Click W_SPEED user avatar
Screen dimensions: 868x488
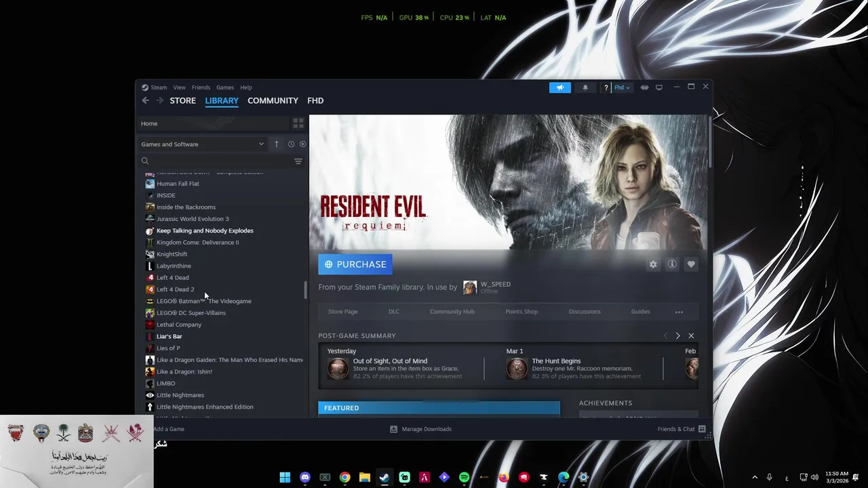coord(470,287)
